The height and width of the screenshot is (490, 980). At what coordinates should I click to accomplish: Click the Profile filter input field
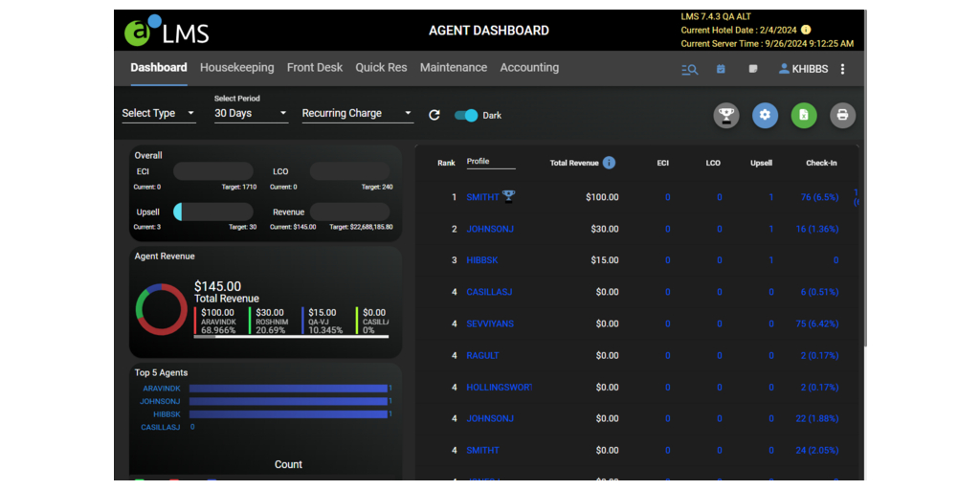tap(491, 162)
